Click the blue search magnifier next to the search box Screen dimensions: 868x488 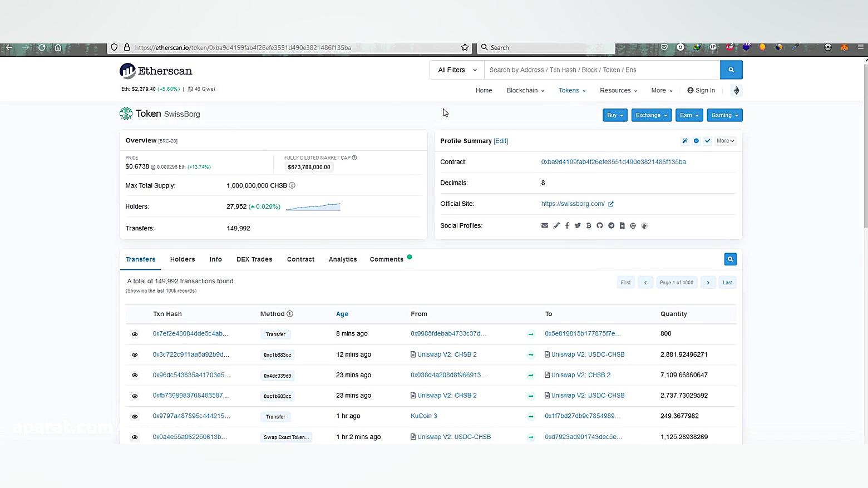pyautogui.click(x=731, y=70)
